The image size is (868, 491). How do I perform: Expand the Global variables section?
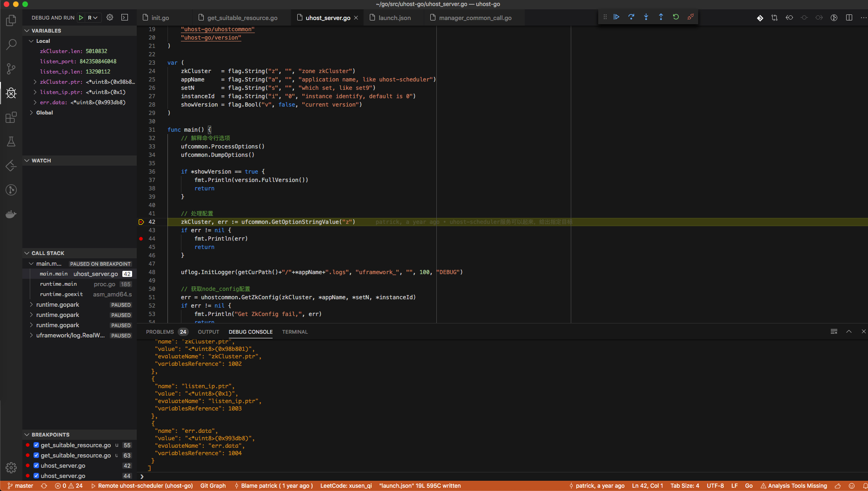point(31,112)
